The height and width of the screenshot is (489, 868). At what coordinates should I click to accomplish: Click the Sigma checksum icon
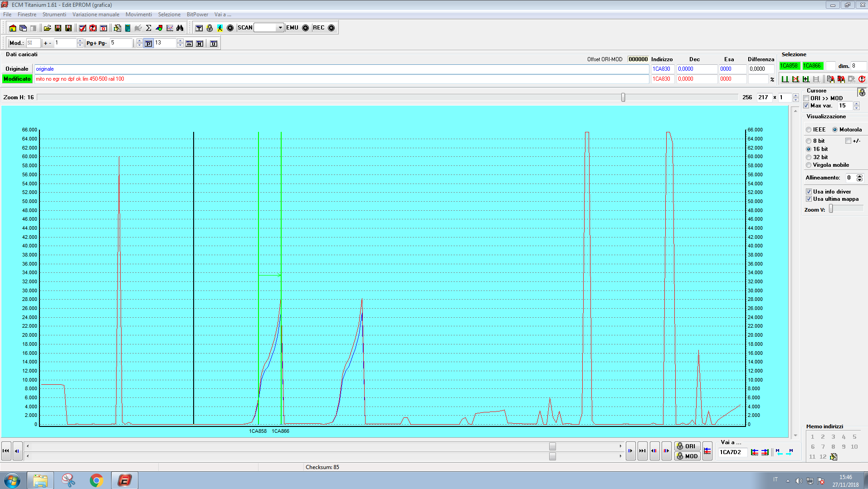pos(148,28)
